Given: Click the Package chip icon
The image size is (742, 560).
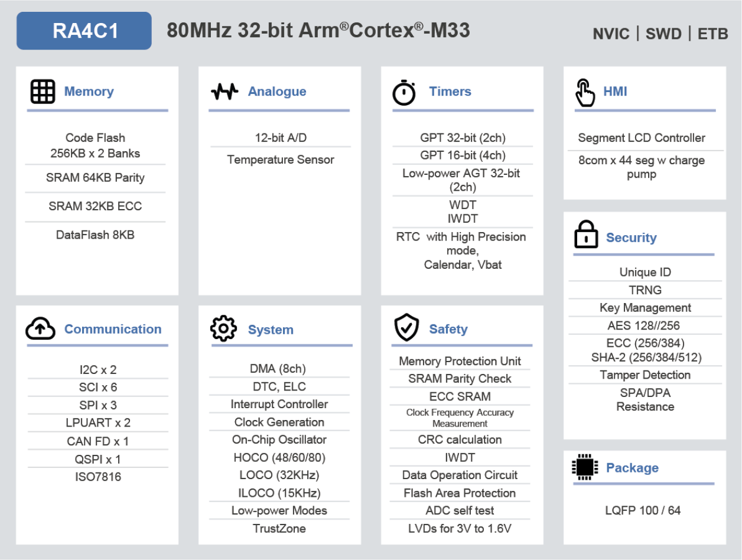Looking at the screenshot, I should (585, 467).
